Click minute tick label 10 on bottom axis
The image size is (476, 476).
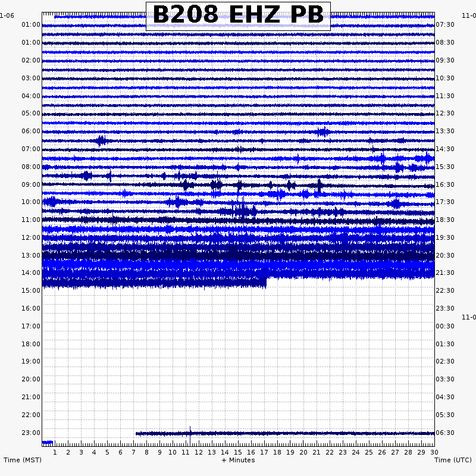pos(173,452)
